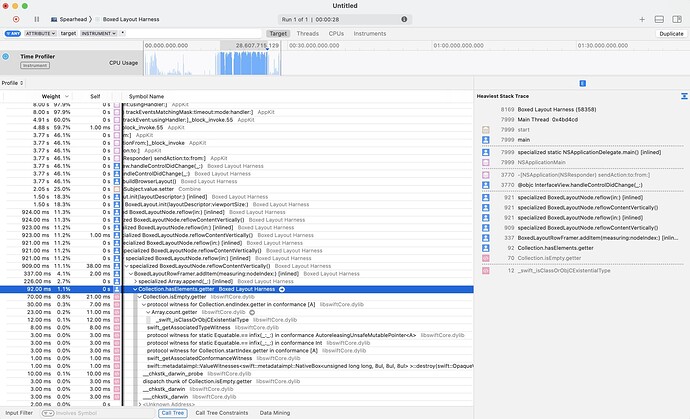Collapse the Collection.isEmpty.getter tree row
690x419 pixels.
click(x=139, y=297)
